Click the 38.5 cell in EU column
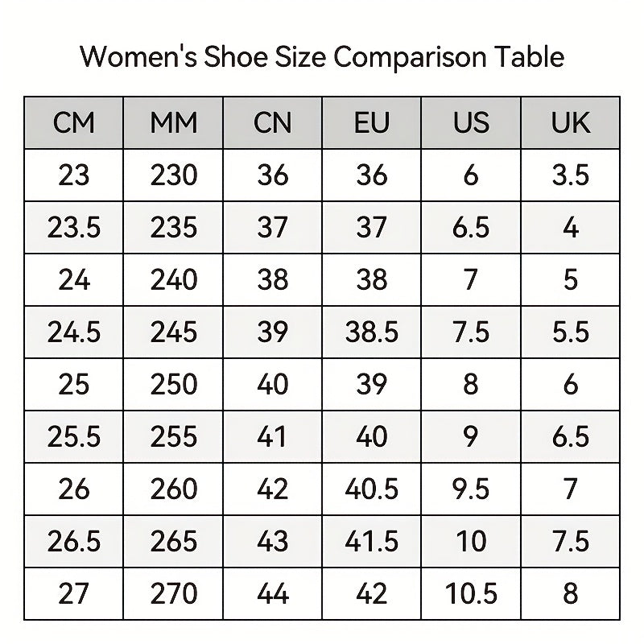This screenshot has width=644, height=644. pos(372,332)
